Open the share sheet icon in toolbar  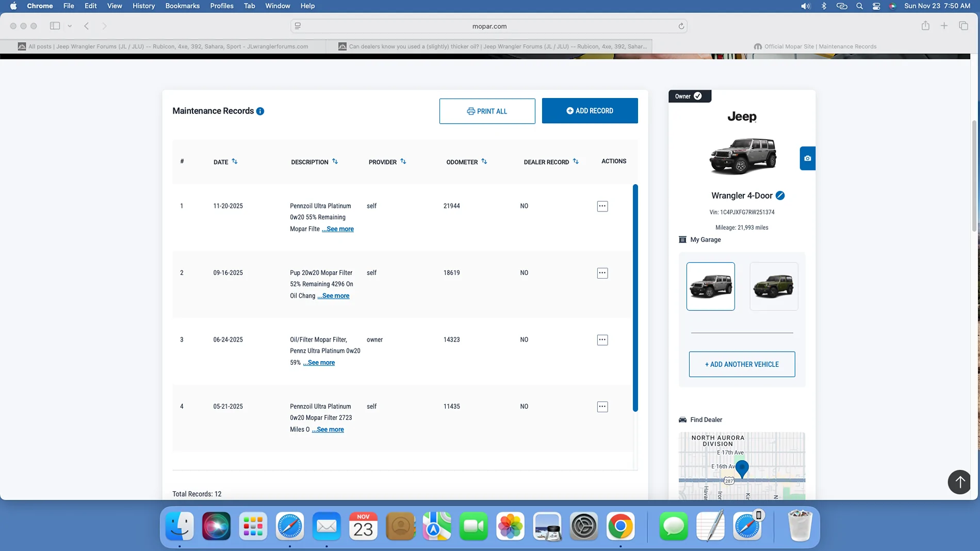[925, 26]
